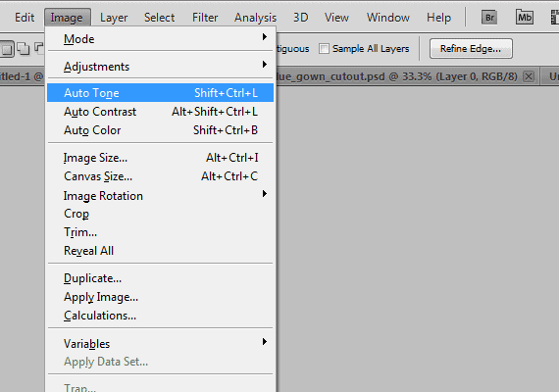Select the Add to selection mode icon
The width and height of the screenshot is (559, 392).
(x=24, y=48)
